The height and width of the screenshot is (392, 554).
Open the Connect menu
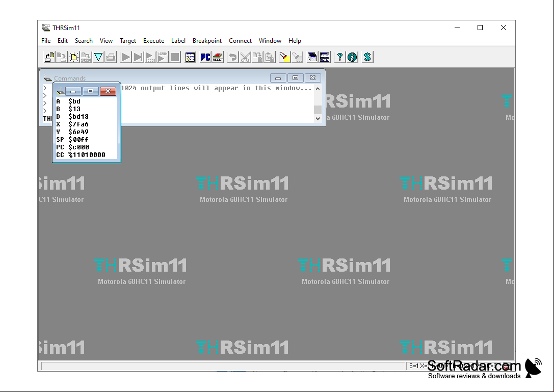pyautogui.click(x=240, y=41)
